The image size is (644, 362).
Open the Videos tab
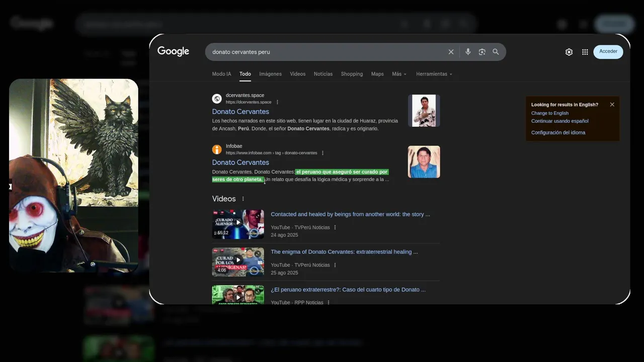pyautogui.click(x=297, y=74)
